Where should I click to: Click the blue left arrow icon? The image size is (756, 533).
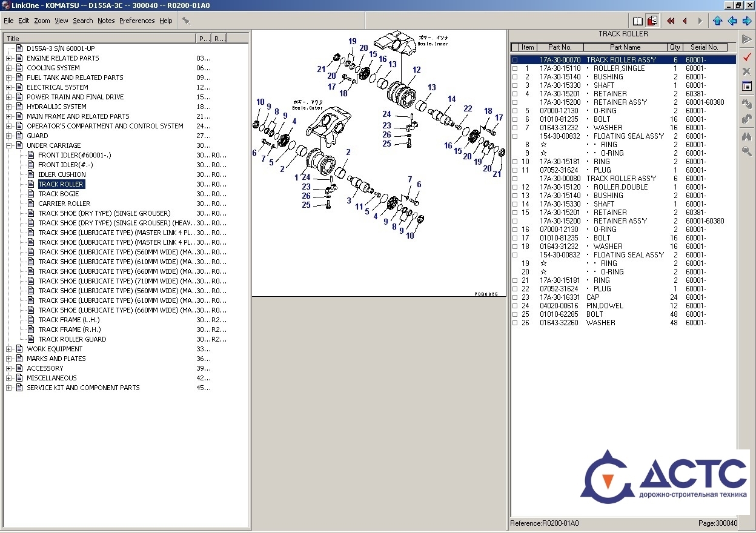point(732,21)
